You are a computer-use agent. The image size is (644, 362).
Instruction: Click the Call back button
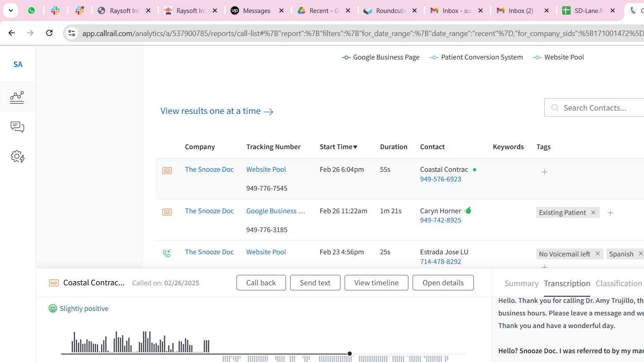(261, 283)
